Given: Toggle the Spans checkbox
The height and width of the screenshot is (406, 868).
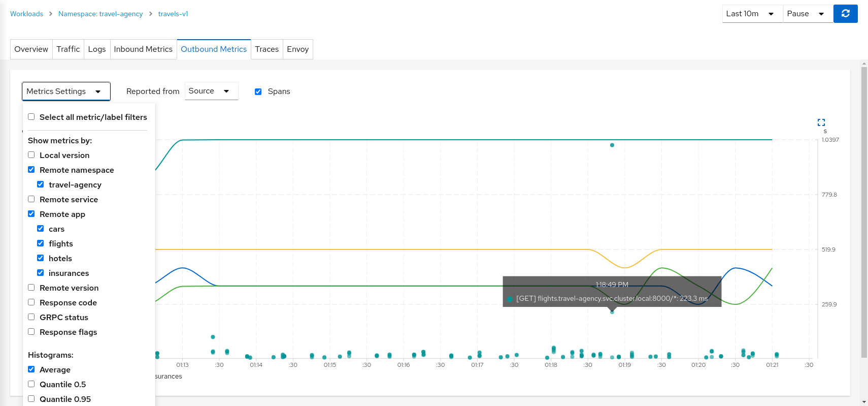Looking at the screenshot, I should click(x=258, y=92).
